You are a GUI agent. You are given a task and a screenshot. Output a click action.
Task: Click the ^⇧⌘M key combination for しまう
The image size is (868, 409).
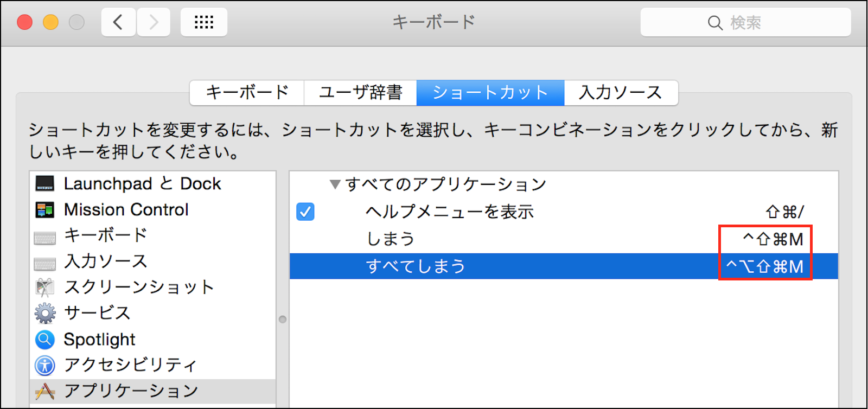point(773,239)
